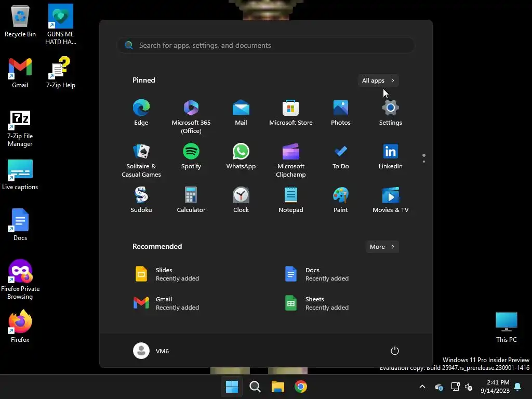Select the This PC desktop icon
This screenshot has width=532, height=399.
[x=507, y=327]
